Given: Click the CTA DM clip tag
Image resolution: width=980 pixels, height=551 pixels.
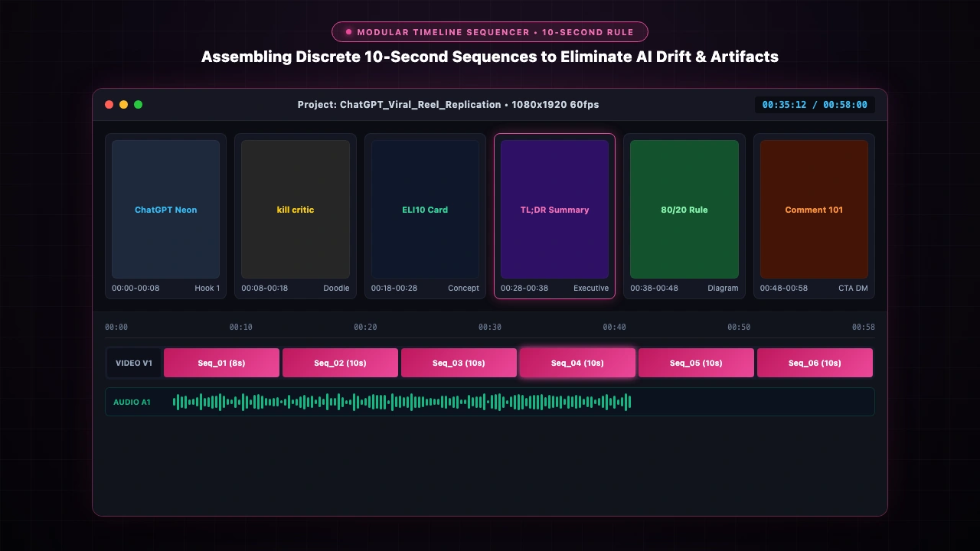Looking at the screenshot, I should tap(854, 289).
